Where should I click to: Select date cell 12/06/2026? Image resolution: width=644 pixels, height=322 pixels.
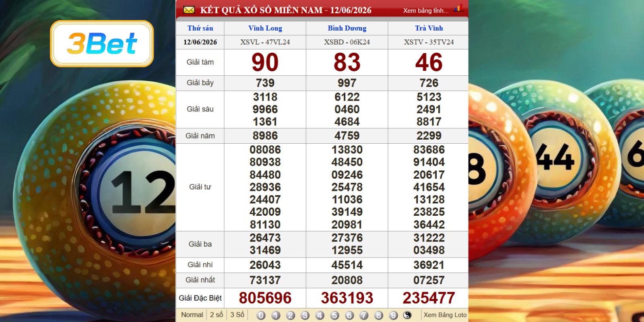[x=200, y=42]
